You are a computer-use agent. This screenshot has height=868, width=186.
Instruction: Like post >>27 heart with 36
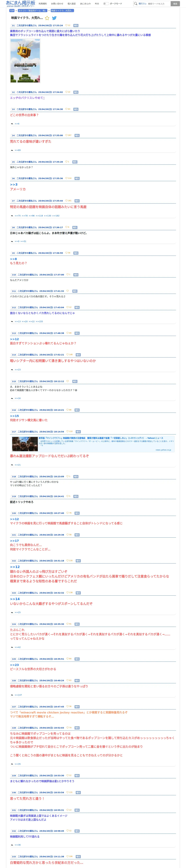coord(68,706)
